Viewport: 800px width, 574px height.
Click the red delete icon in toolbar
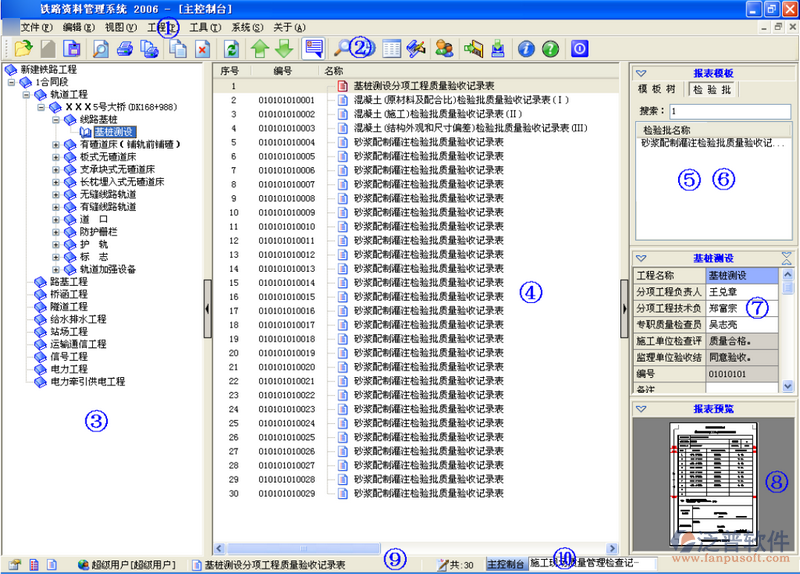point(201,48)
